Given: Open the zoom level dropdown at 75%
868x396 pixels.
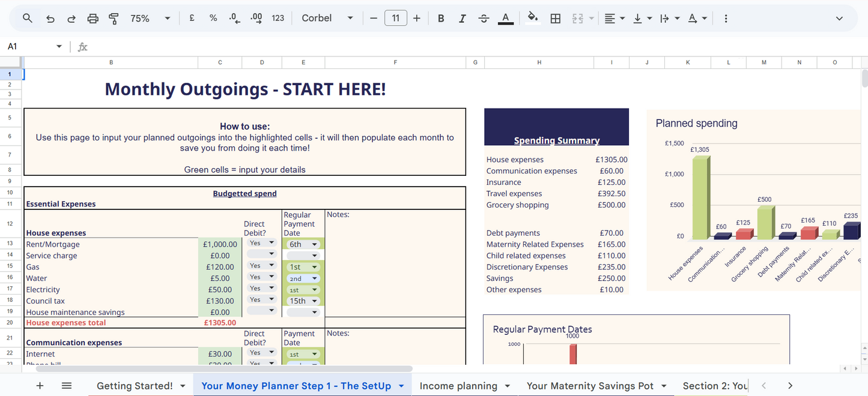Looking at the screenshot, I should pos(150,19).
